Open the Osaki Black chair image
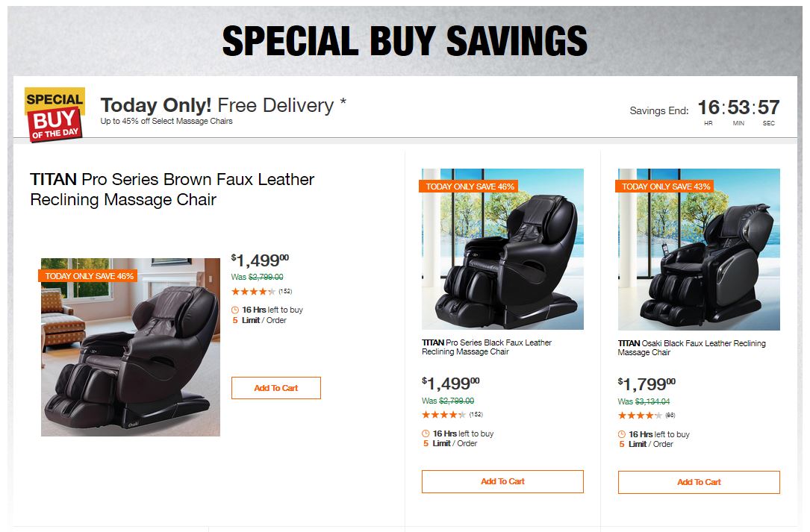This screenshot has height=532, width=810. click(699, 249)
